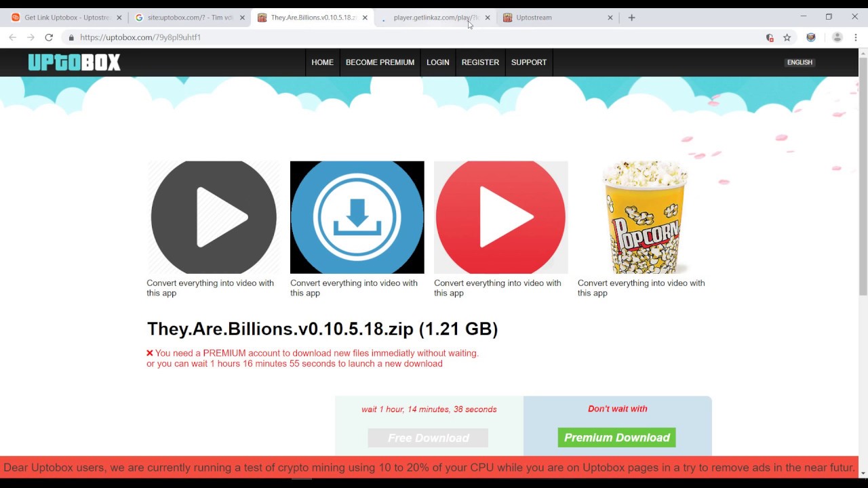This screenshot has width=868, height=488.
Task: Click the shield extension icon
Action: coord(811,37)
